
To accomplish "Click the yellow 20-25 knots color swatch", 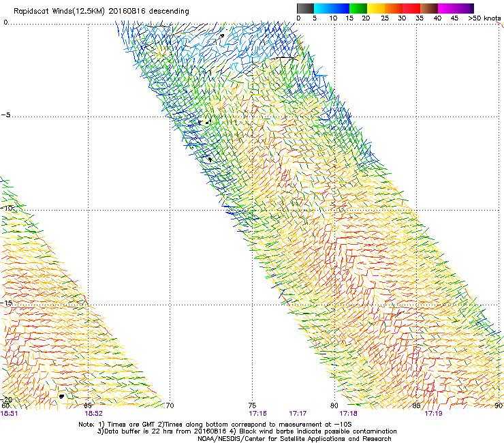I will point(376,8).
